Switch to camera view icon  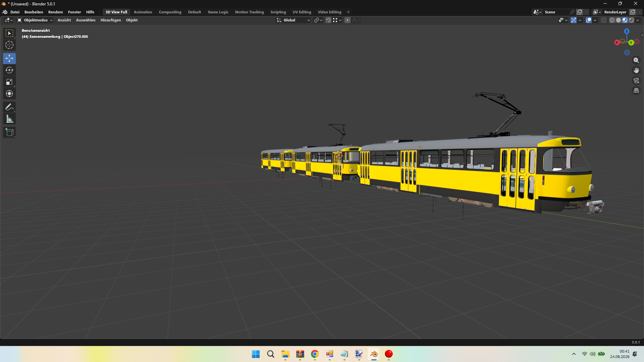[636, 80]
